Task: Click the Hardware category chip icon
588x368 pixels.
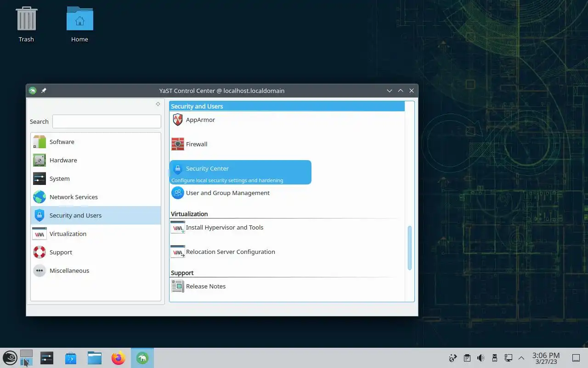Action: pyautogui.click(x=40, y=160)
